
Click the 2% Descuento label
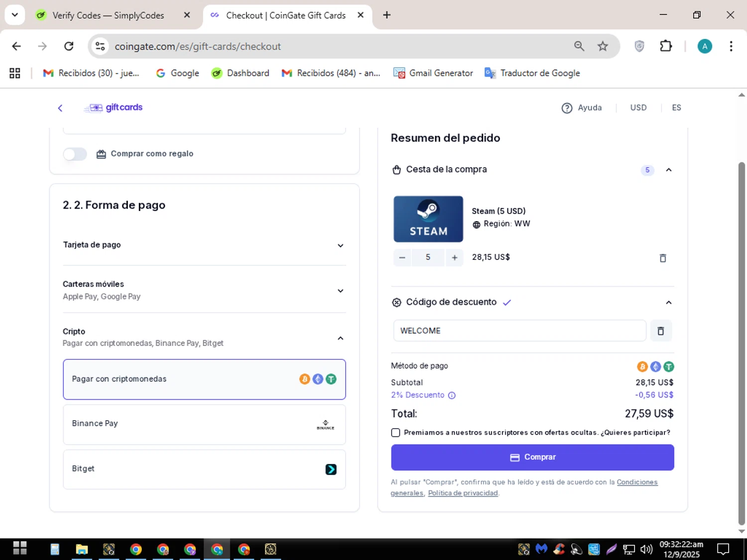click(417, 395)
